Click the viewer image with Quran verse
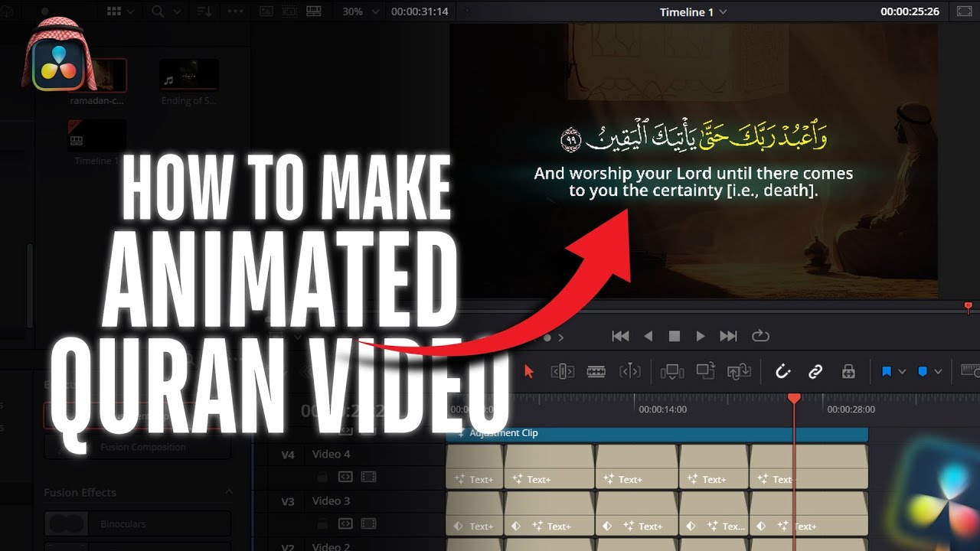 coord(693,161)
